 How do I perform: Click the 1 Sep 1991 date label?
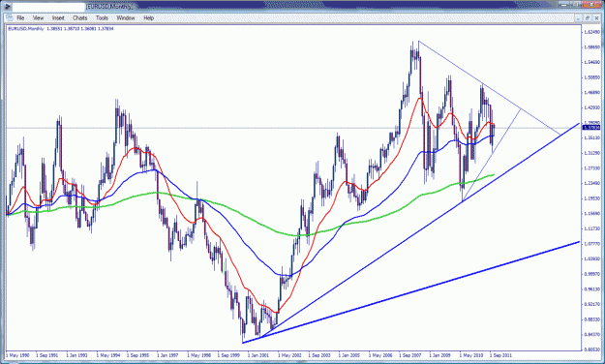47,354
